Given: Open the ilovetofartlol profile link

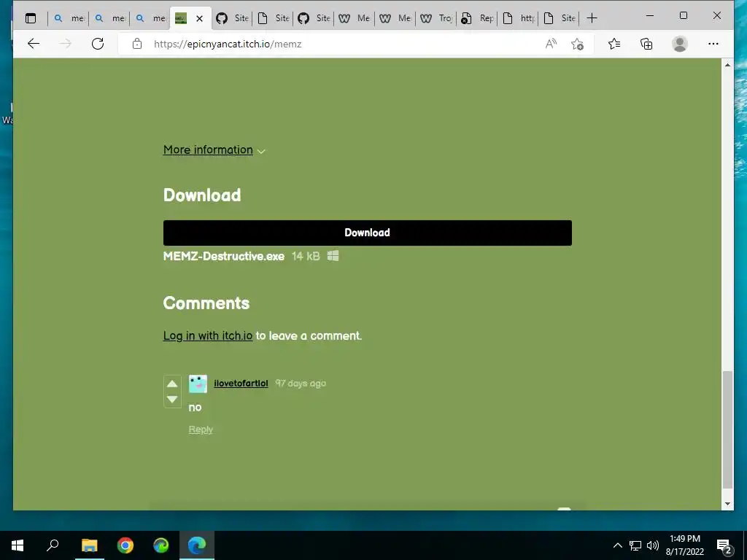Looking at the screenshot, I should tap(241, 384).
